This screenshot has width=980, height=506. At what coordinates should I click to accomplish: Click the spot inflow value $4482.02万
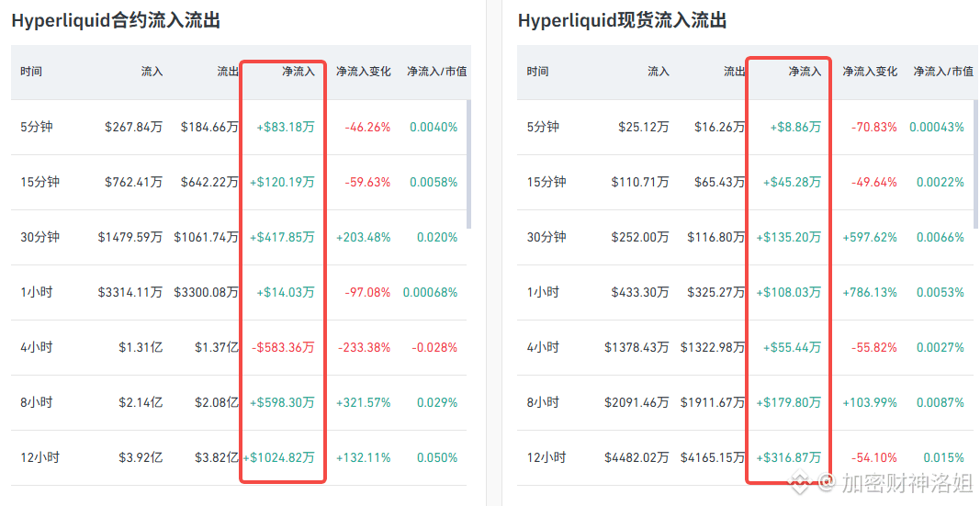click(x=636, y=457)
